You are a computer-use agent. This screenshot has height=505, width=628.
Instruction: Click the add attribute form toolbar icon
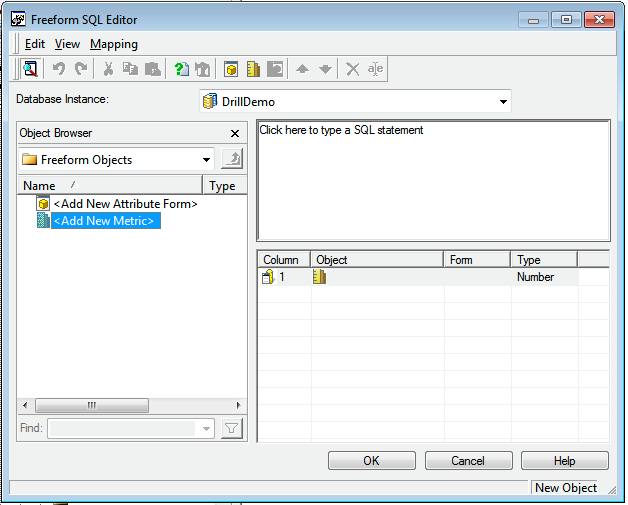(x=231, y=69)
